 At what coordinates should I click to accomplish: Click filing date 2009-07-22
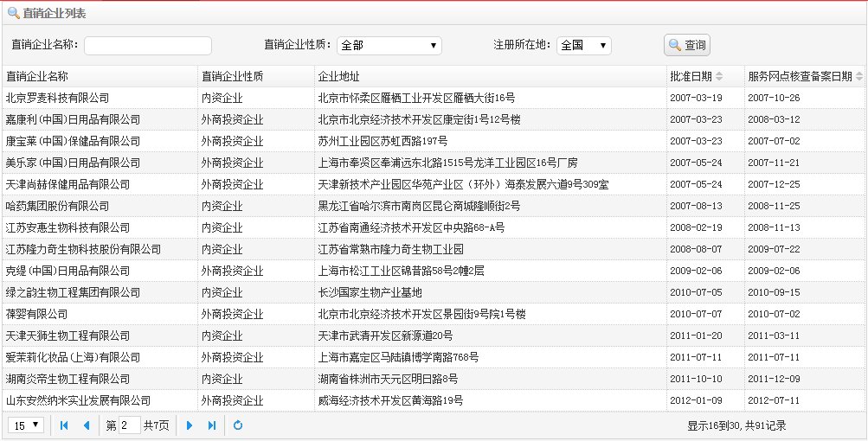tap(774, 249)
